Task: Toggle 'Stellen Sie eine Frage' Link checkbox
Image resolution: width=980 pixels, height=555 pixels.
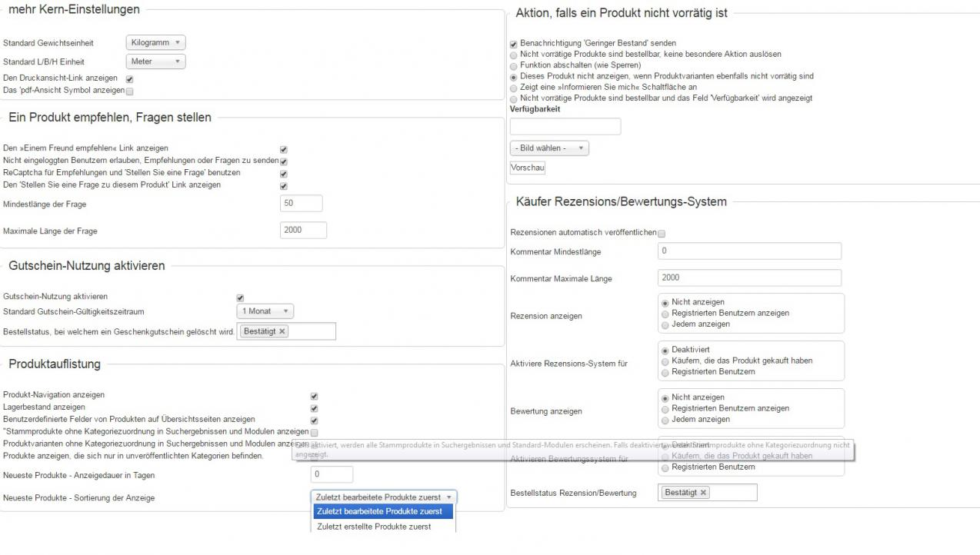Action: (x=284, y=186)
